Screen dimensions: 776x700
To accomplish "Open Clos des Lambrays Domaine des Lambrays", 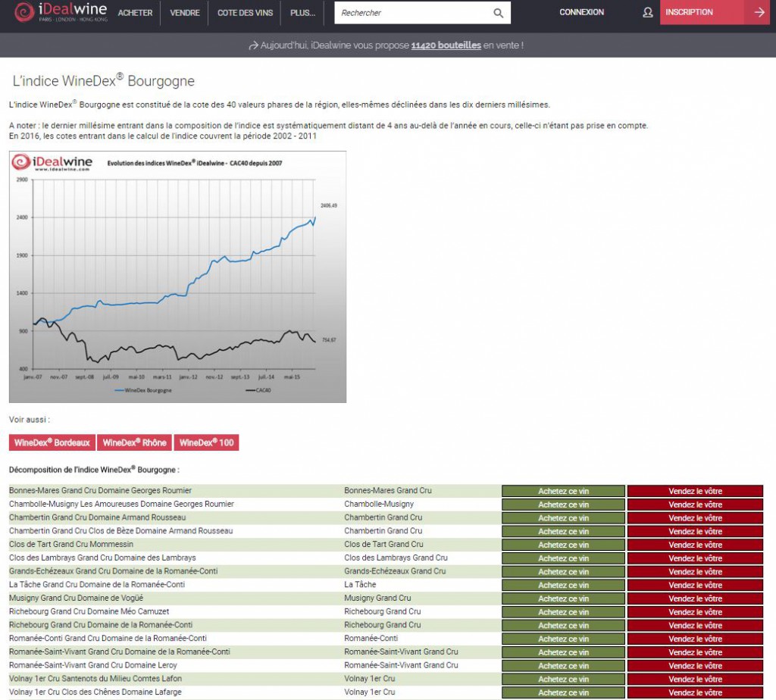I will click(x=102, y=558).
